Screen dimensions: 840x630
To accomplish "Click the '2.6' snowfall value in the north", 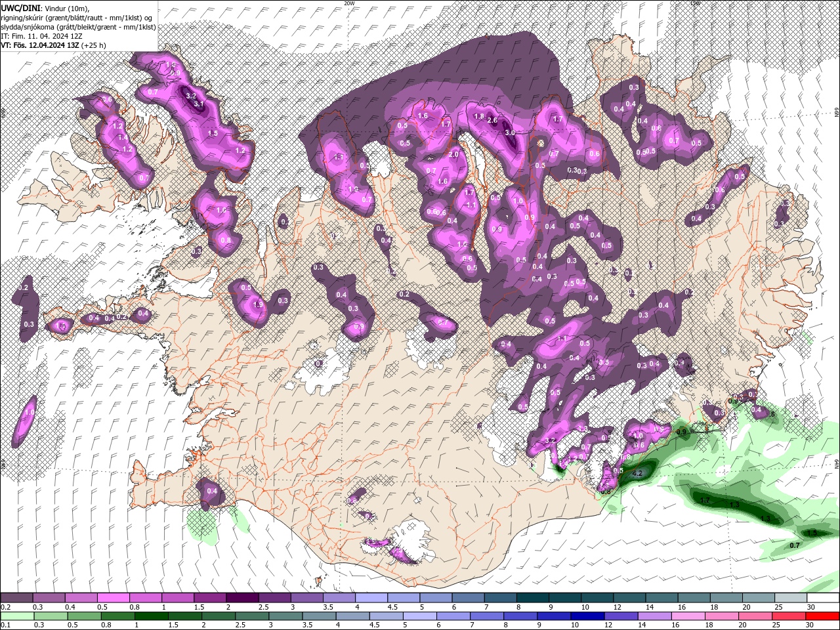I will pos(492,121).
